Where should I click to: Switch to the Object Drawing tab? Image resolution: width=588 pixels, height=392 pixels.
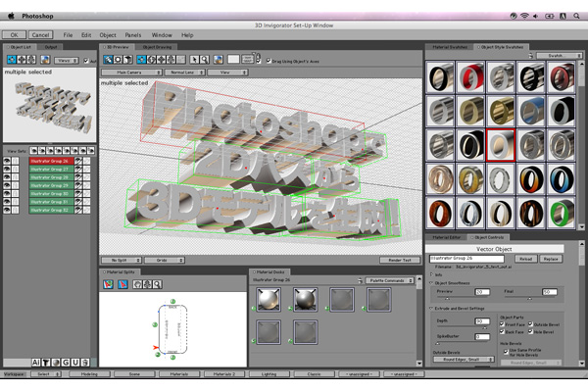click(x=157, y=46)
